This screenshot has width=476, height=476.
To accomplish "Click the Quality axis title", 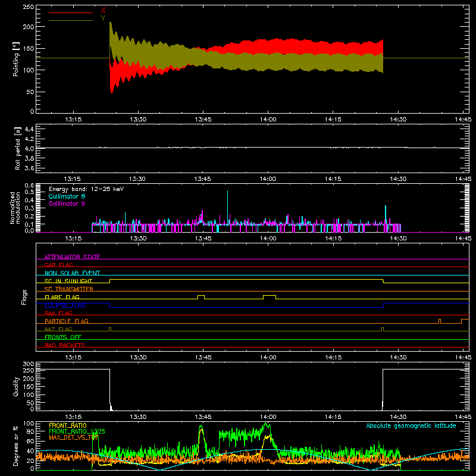I will 16,386.
